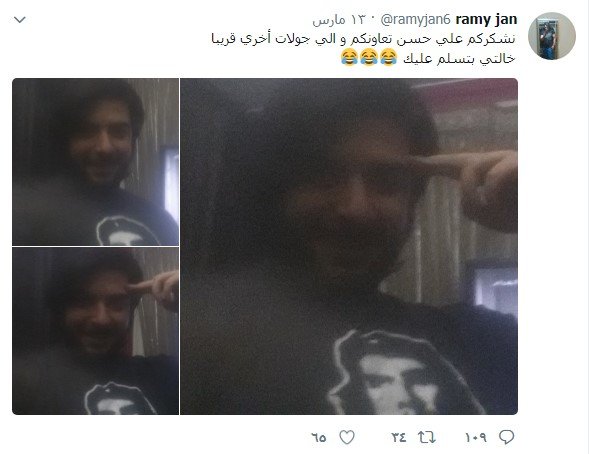Open the round profile avatar thumbnail

pos(551,36)
